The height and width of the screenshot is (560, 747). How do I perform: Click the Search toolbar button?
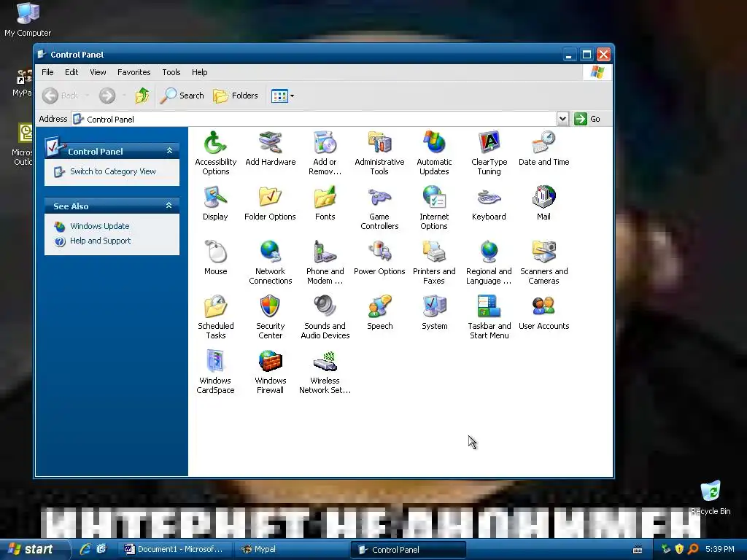coord(182,96)
